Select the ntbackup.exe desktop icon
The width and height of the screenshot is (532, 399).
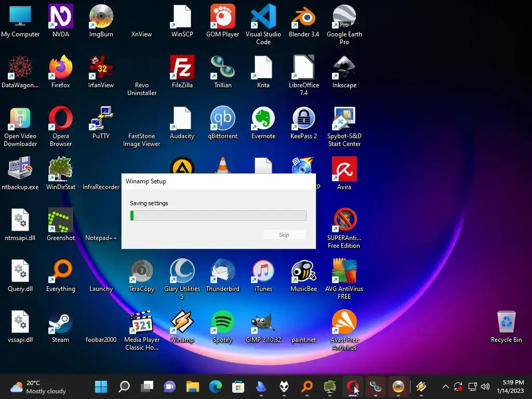(20, 169)
